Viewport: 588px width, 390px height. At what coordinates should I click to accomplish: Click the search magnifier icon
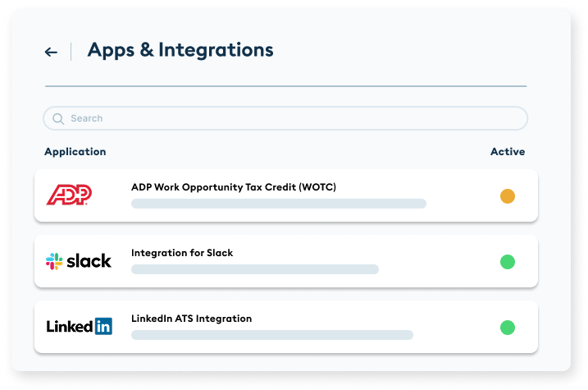[x=58, y=118]
